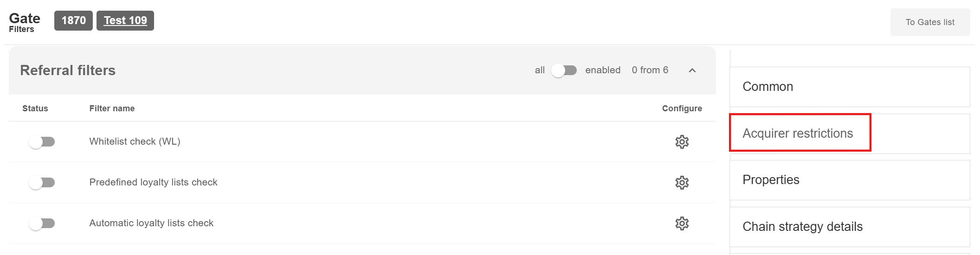The width and height of the screenshot is (980, 255).
Task: Click the Configure column header
Action: coord(682,108)
